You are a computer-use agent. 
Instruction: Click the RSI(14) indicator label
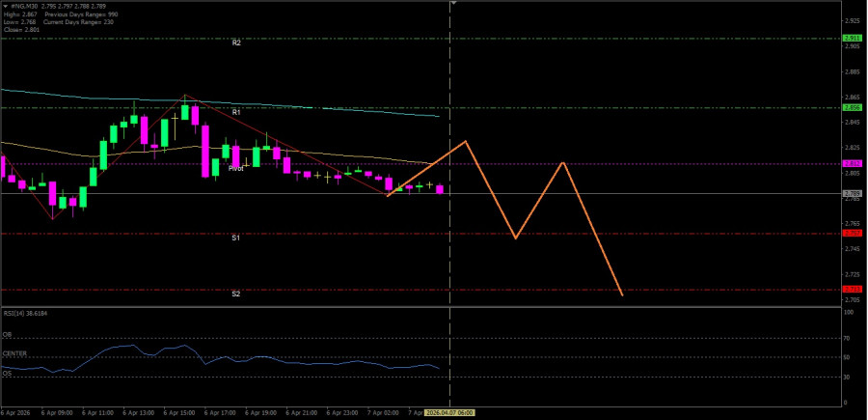(x=26, y=314)
